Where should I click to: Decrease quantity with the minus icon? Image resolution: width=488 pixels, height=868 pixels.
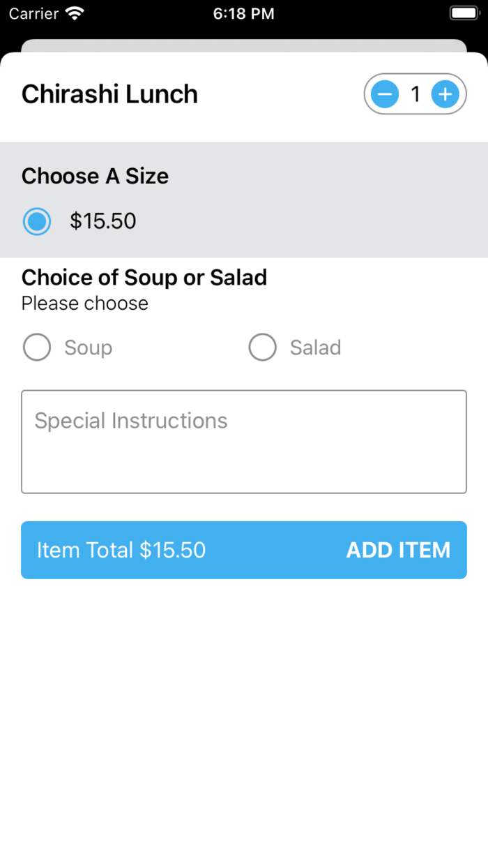(385, 94)
